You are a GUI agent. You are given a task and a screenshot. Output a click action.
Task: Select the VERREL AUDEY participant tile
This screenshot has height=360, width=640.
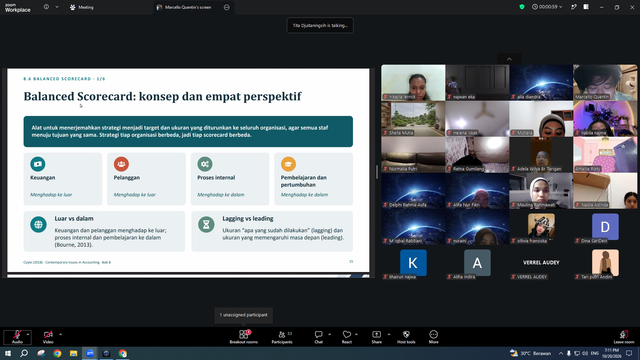(541, 262)
